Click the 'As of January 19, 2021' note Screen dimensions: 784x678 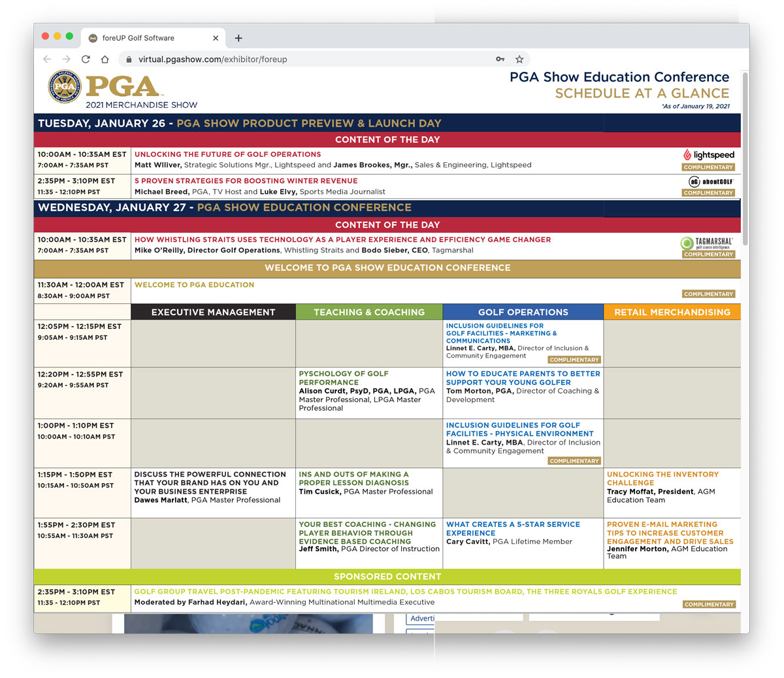pos(696,107)
